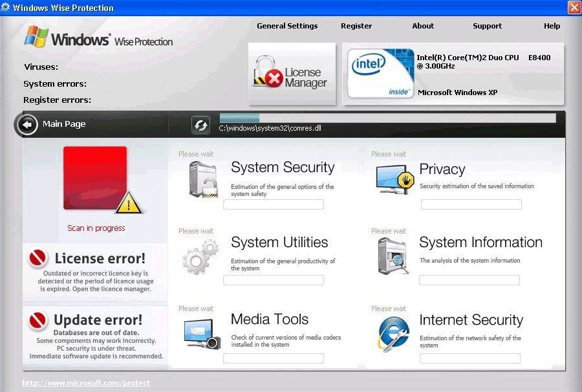The height and width of the screenshot is (392, 582).
Task: Open the About menu
Action: point(423,26)
